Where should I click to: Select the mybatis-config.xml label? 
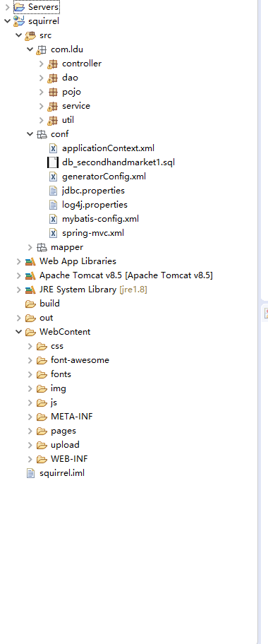(101, 219)
